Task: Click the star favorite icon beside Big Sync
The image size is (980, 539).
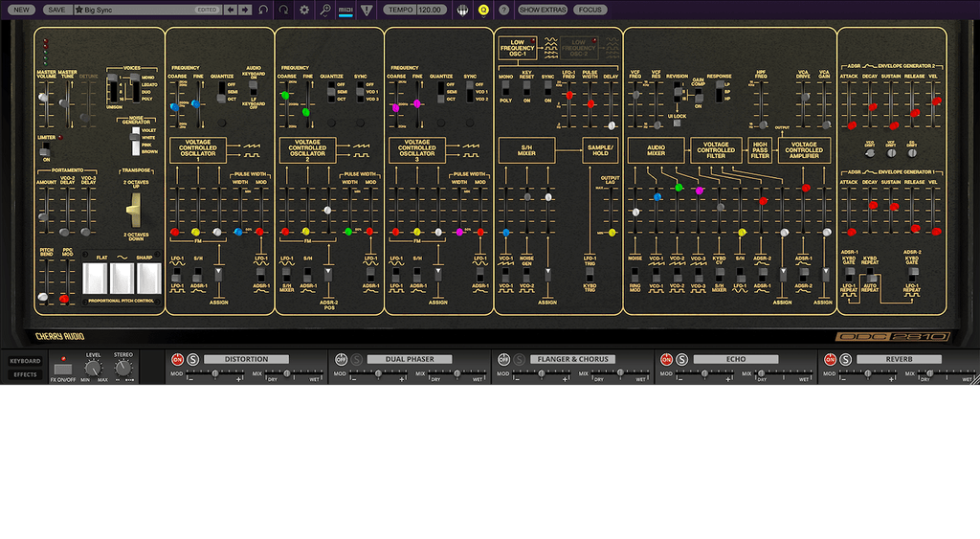Action: 79,10
